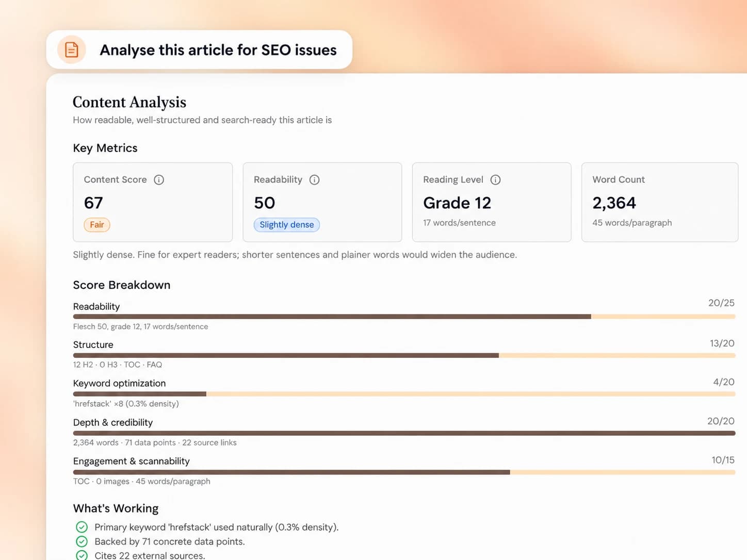Click the 'Grade 12' reading level value

457,203
